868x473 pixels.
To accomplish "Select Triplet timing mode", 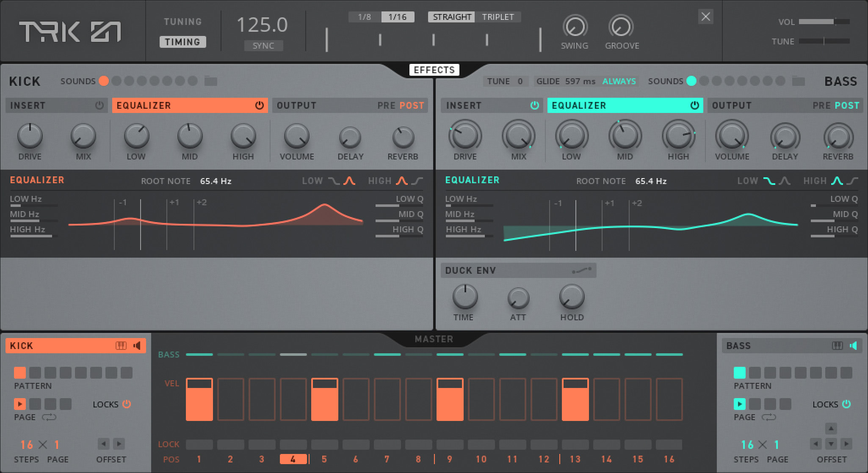I will (498, 17).
